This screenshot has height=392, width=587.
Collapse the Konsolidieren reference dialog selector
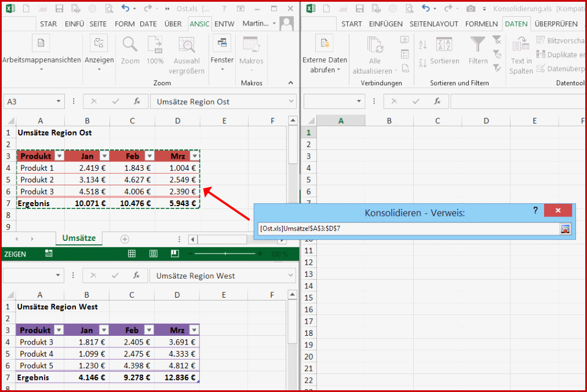point(565,229)
